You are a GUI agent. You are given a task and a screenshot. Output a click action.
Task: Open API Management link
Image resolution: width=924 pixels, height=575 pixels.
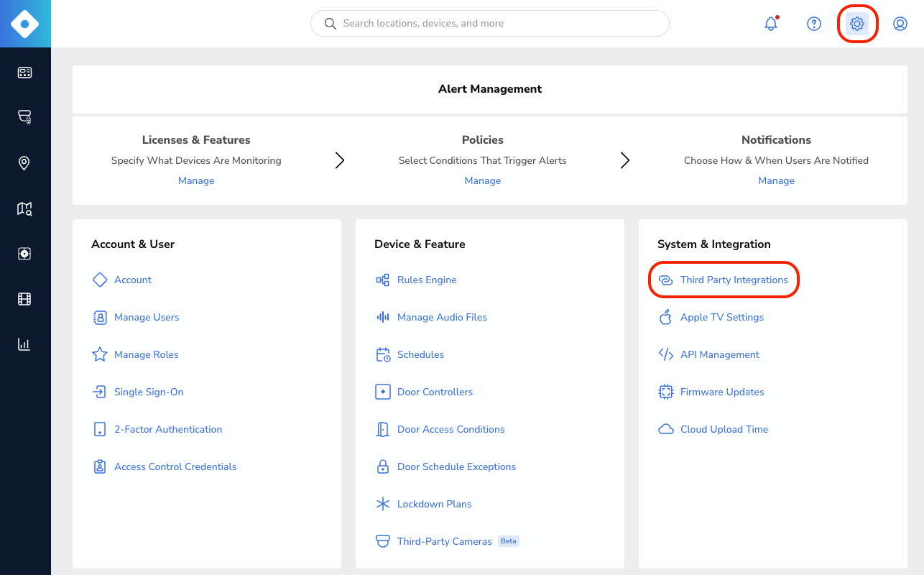[720, 354]
